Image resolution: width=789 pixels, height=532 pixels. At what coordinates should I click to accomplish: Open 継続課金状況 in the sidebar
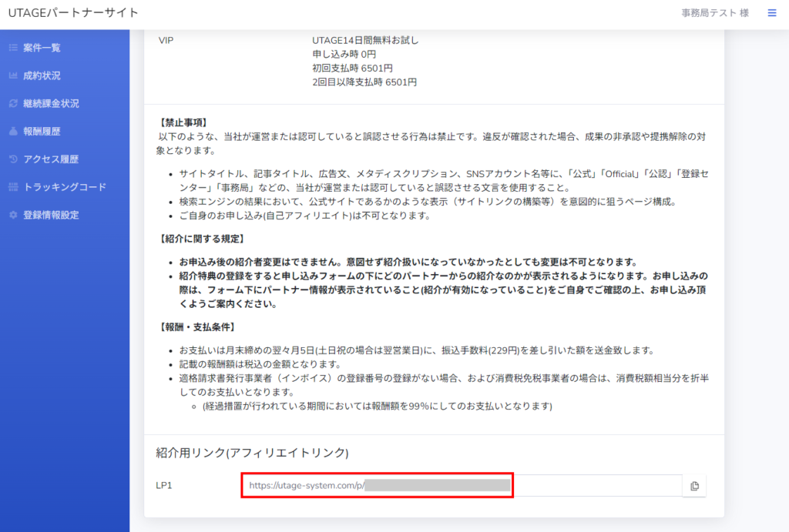click(x=51, y=103)
